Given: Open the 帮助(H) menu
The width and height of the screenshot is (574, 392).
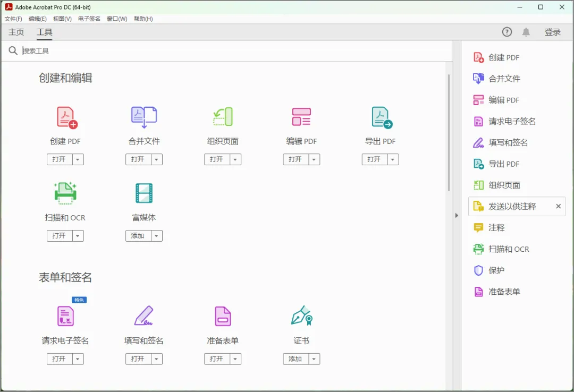Looking at the screenshot, I should [143, 19].
